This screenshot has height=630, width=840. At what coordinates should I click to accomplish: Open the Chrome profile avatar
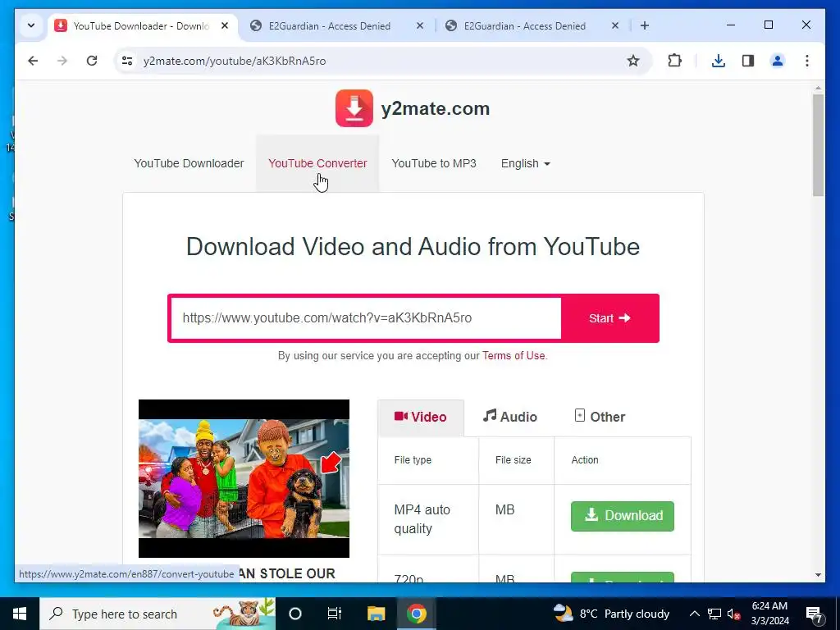tap(778, 61)
